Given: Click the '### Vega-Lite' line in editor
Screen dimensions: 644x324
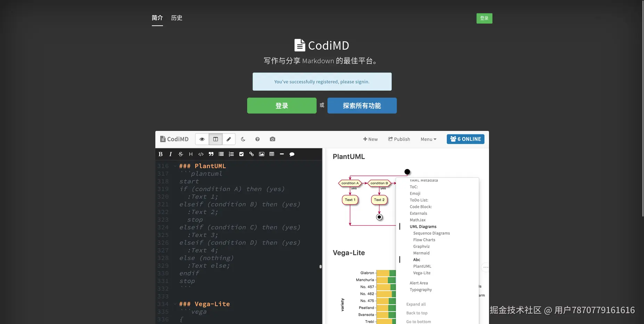Looking at the screenshot, I should (205, 304).
